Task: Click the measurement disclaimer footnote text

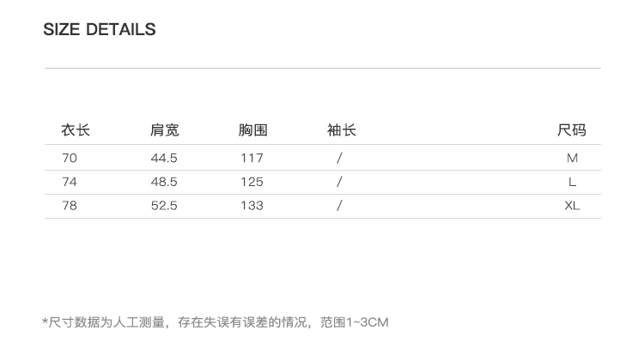Action: tap(216, 322)
